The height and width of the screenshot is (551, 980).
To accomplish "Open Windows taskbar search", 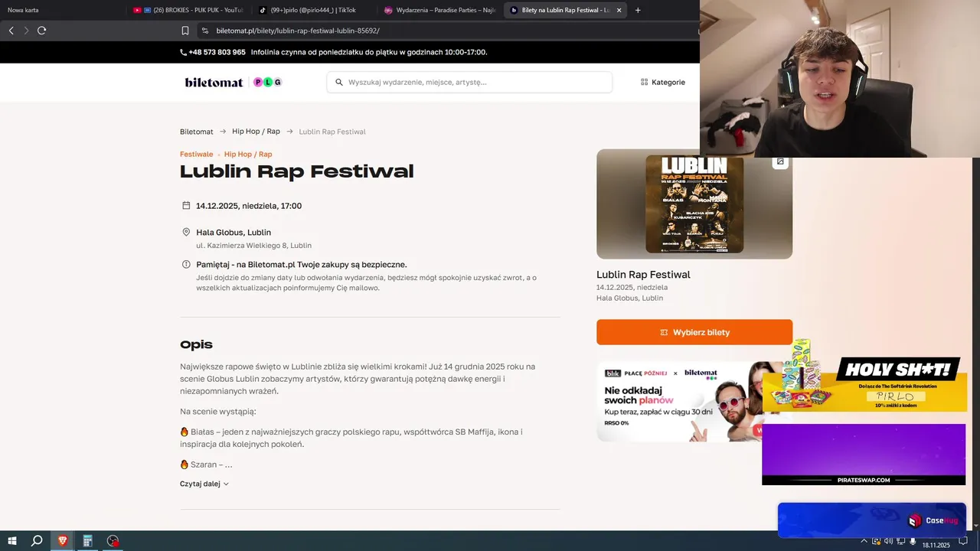I will click(x=36, y=540).
